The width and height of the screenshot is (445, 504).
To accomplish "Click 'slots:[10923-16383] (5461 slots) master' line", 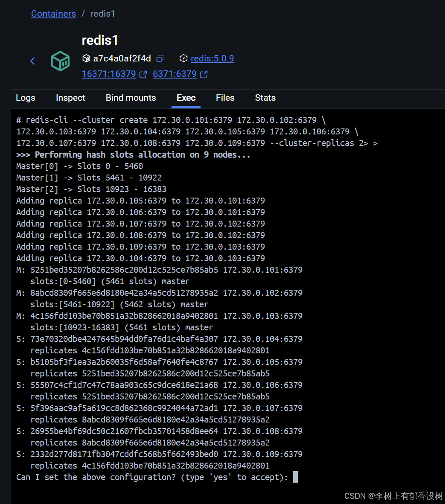I will click(x=122, y=327).
